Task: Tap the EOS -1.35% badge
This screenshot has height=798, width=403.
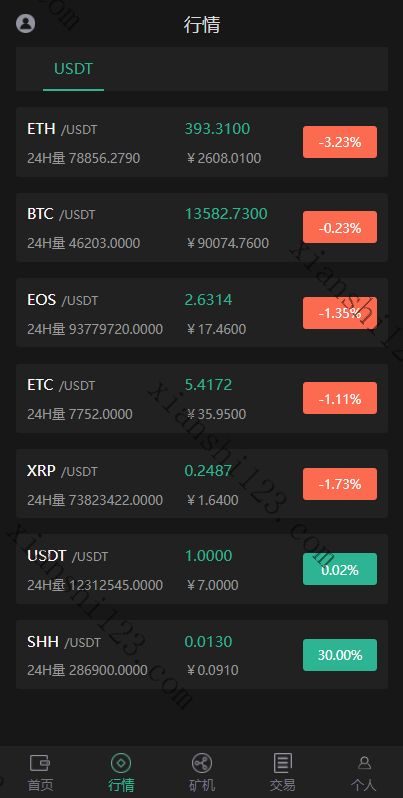Action: click(x=340, y=313)
